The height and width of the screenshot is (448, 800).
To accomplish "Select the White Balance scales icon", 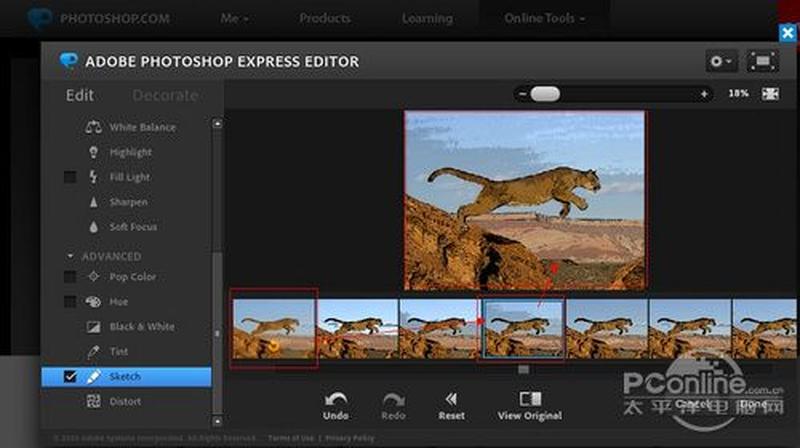I will pos(93,127).
